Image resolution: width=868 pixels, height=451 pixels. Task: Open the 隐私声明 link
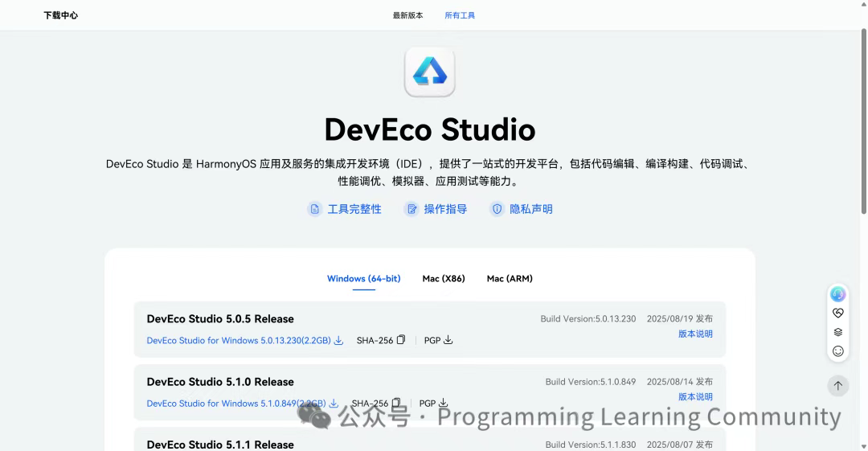point(531,209)
